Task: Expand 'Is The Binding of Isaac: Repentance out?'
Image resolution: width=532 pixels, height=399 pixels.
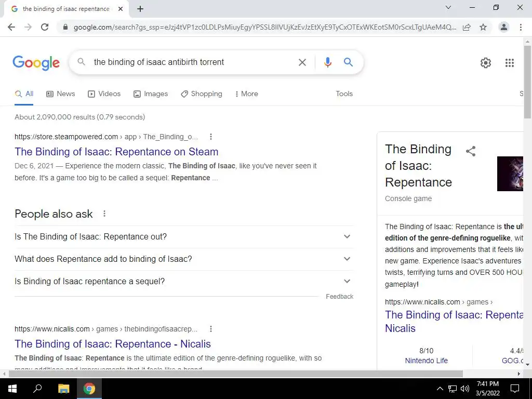Action: coord(184,236)
